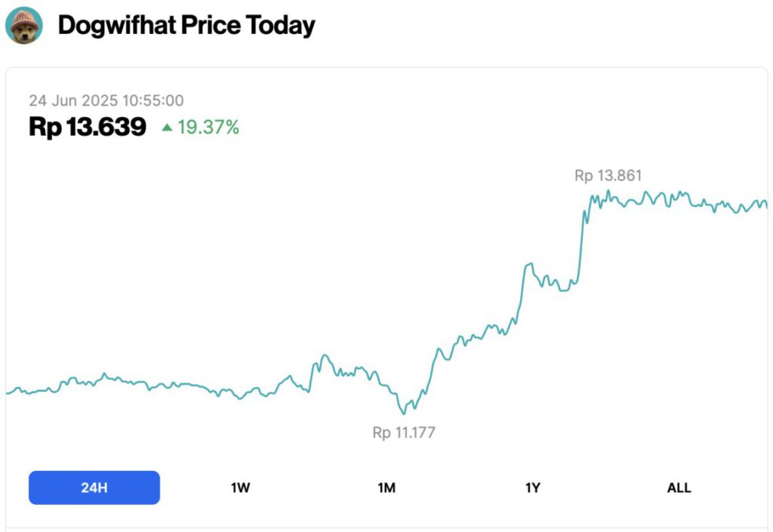Click the Dogwifhat Price Today heading

click(186, 26)
